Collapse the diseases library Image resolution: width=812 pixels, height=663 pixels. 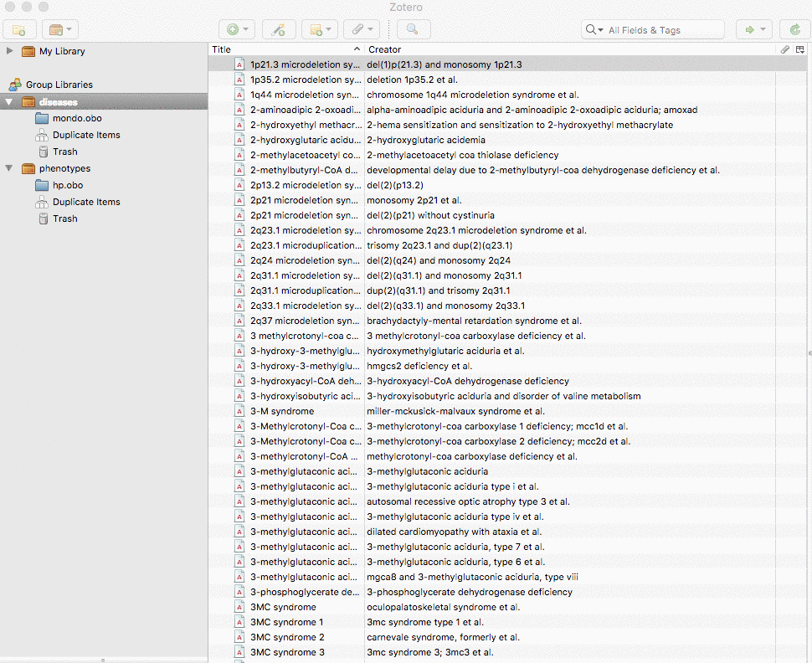[8, 101]
